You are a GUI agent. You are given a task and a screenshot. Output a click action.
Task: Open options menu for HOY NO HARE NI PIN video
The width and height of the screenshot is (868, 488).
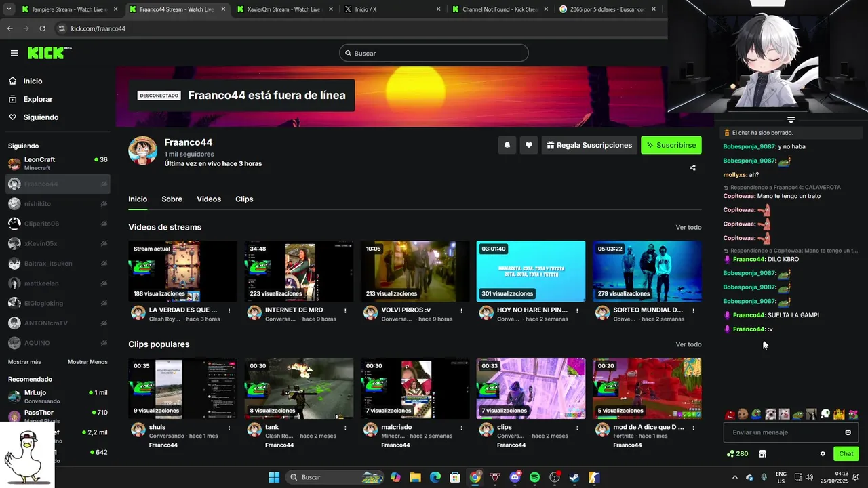click(x=577, y=310)
